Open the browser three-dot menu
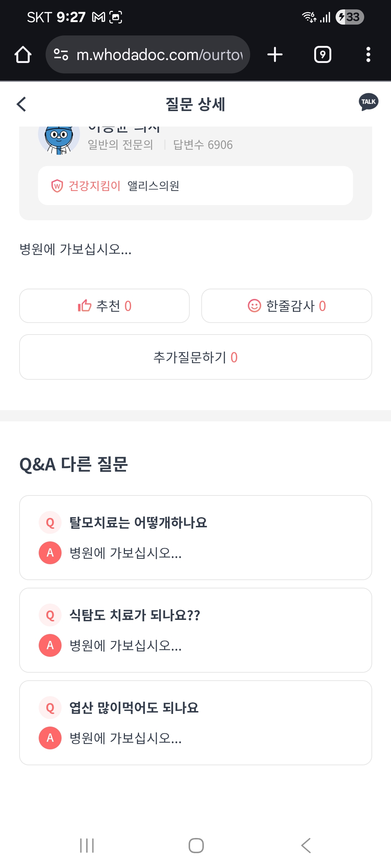The height and width of the screenshot is (868, 391). pyautogui.click(x=368, y=55)
